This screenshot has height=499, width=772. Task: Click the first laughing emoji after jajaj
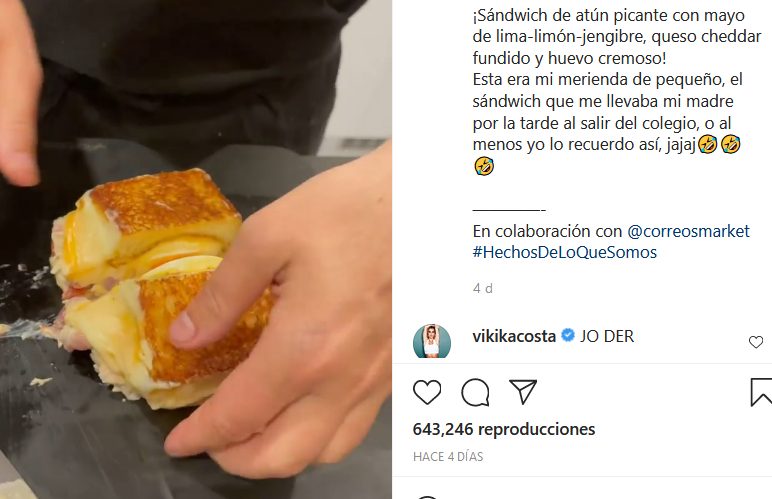[708, 144]
